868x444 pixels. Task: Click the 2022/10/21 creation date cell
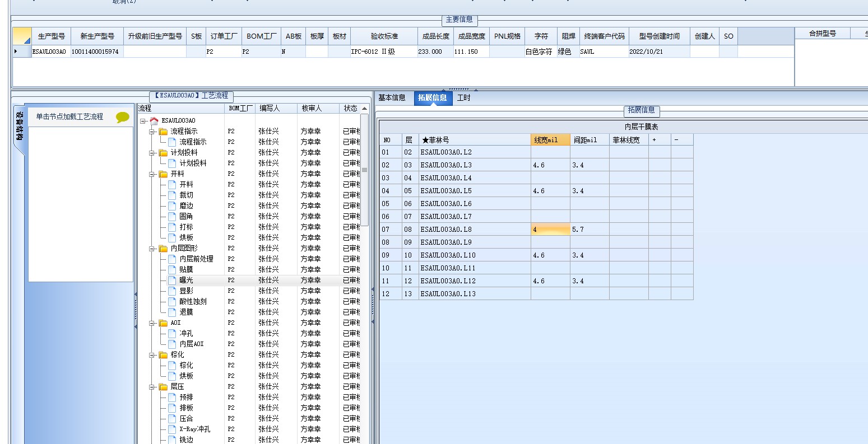coord(659,52)
